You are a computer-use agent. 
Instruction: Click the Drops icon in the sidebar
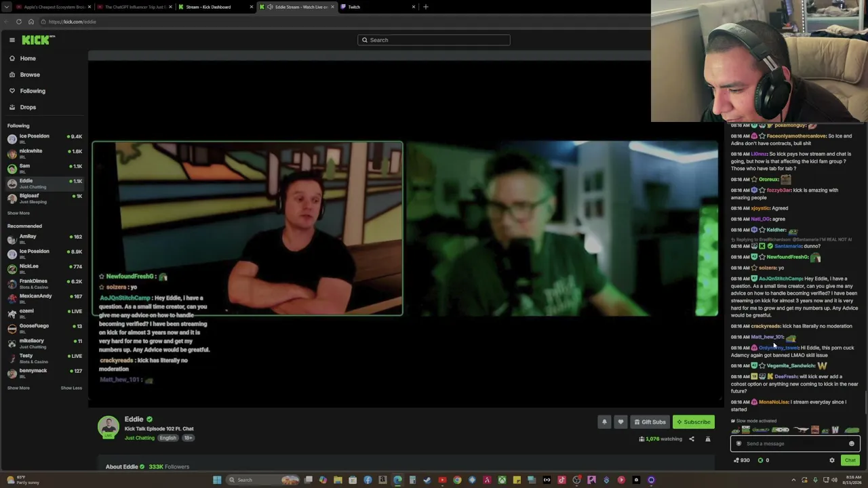pos(12,107)
